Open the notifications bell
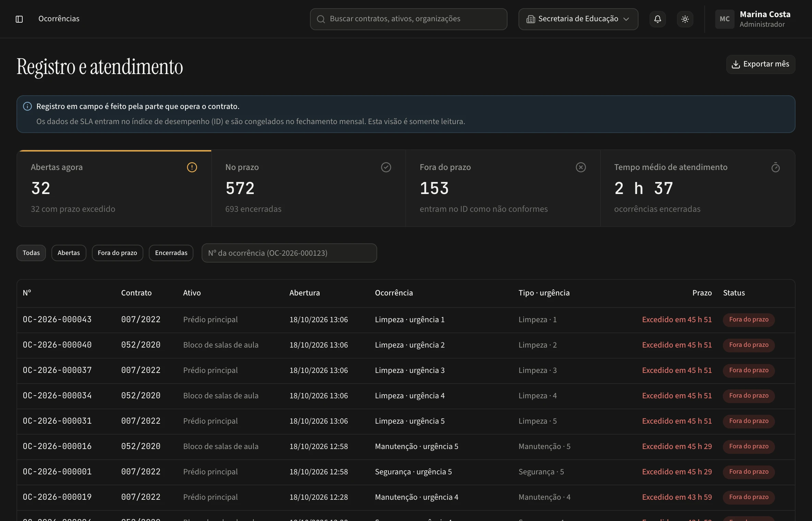Viewport: 812px width, 521px height. [657, 19]
